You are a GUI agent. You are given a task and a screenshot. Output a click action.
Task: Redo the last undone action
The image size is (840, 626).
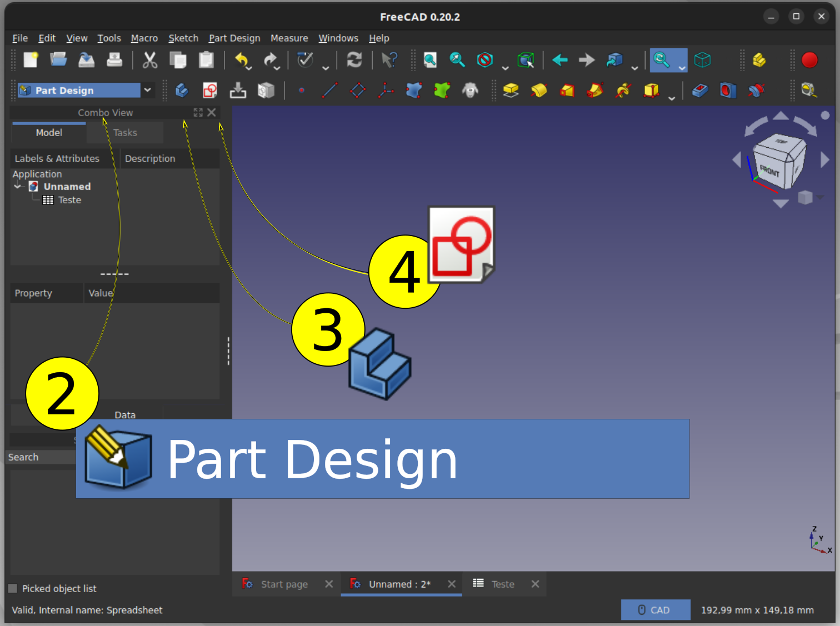tap(270, 59)
